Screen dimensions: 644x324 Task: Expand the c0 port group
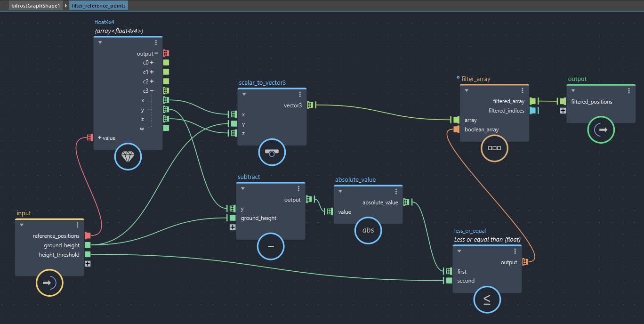click(x=152, y=63)
